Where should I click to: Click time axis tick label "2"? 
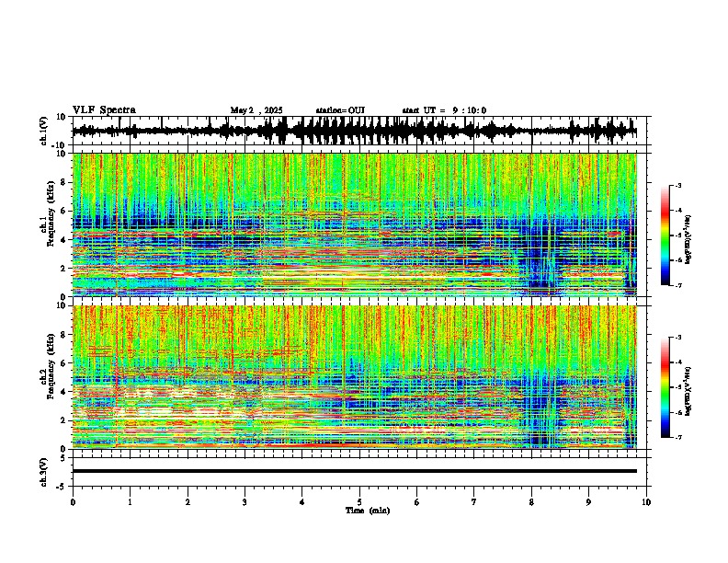[x=188, y=502]
